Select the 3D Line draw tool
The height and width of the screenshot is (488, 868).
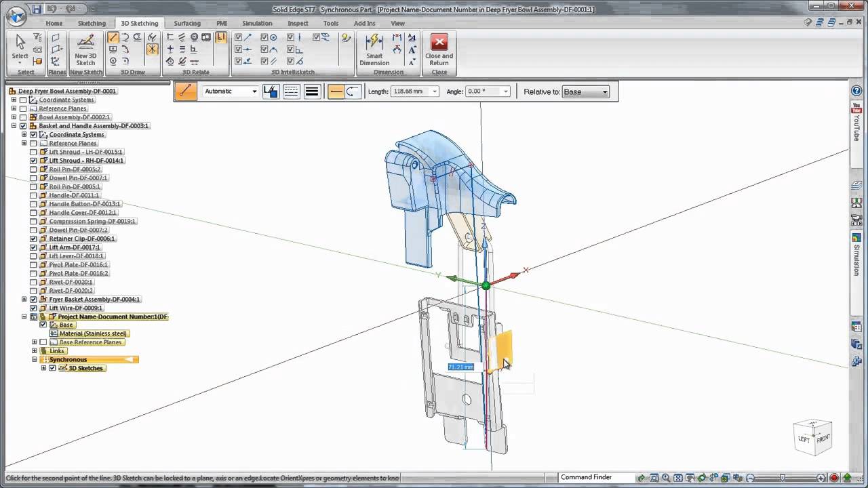pyautogui.click(x=113, y=37)
